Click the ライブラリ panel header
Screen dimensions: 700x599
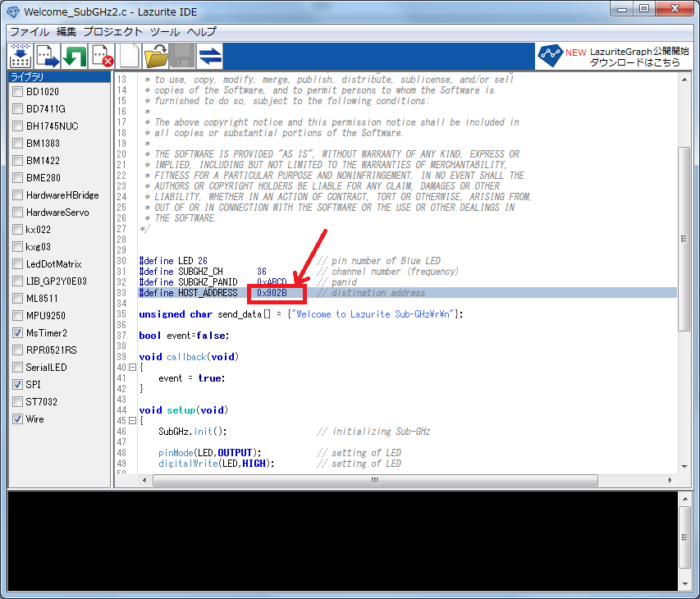coord(59,77)
